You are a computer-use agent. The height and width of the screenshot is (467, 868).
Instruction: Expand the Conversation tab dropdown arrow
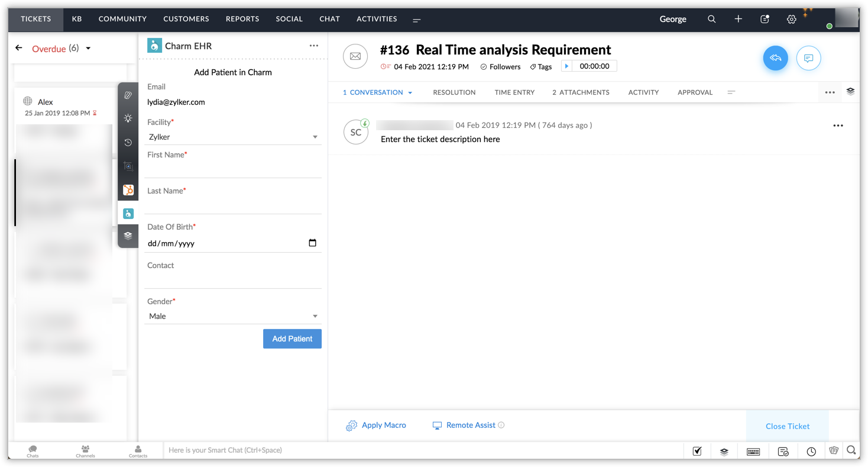(x=410, y=92)
